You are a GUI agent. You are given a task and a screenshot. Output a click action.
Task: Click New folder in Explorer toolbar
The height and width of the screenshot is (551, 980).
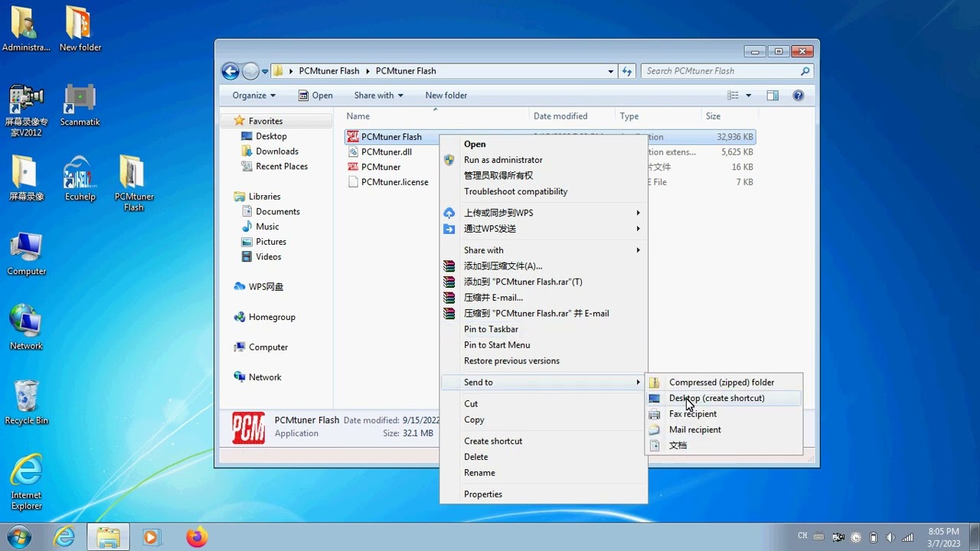tap(446, 96)
